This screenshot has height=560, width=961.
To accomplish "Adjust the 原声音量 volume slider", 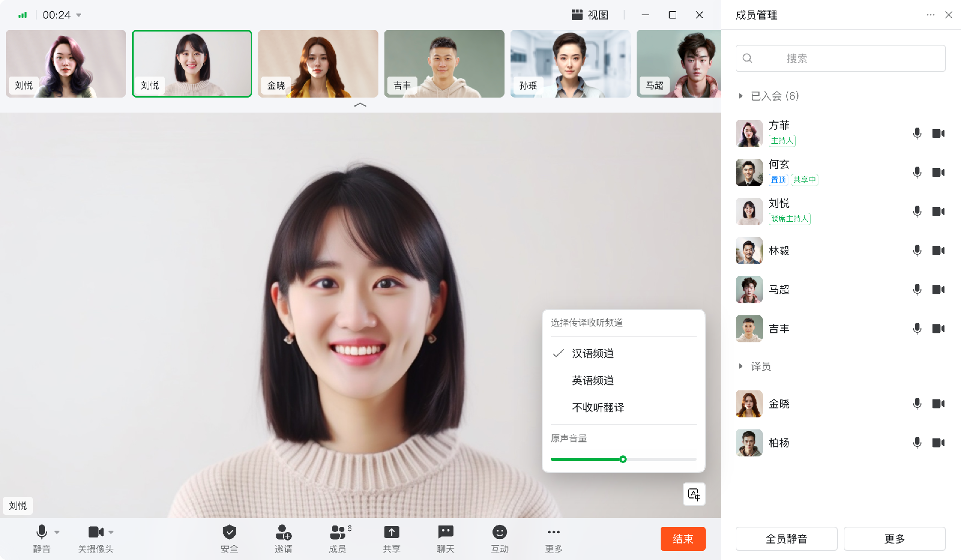I will click(x=623, y=459).
